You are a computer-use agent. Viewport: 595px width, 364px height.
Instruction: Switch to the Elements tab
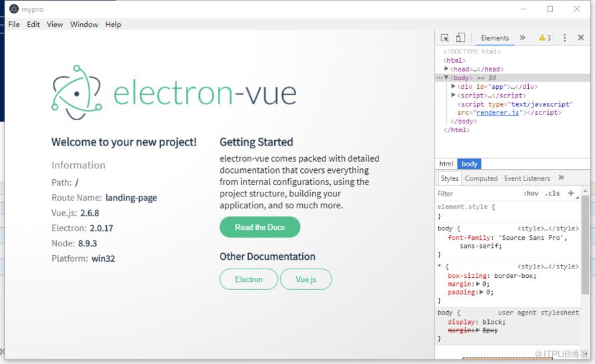click(x=495, y=38)
